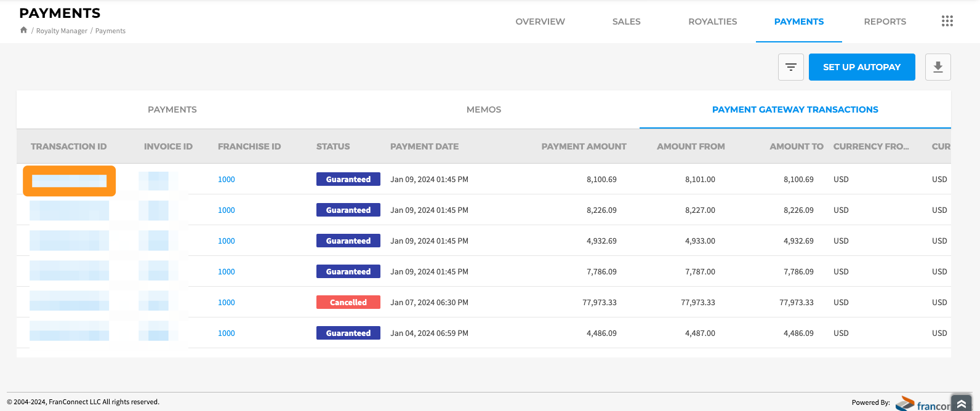Image resolution: width=980 pixels, height=411 pixels.
Task: Sort by Currency From column header
Action: (871, 146)
